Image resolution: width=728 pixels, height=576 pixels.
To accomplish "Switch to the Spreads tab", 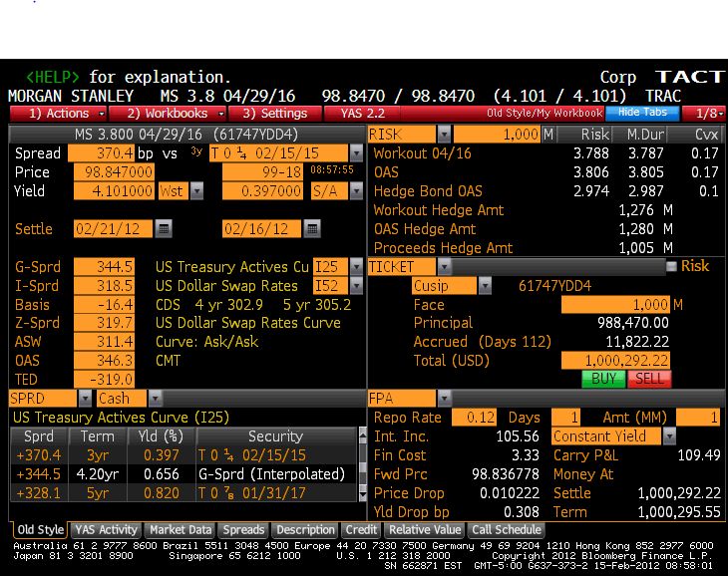I will tap(243, 529).
